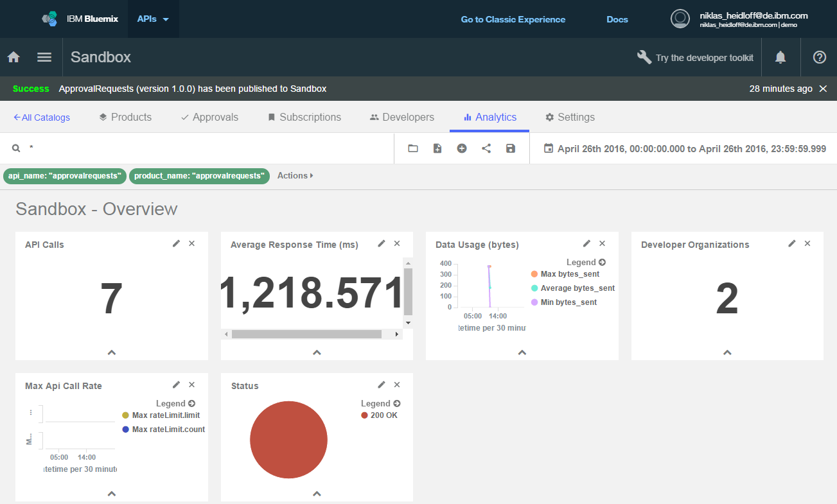Open the date range picker text
Viewport: 837px width, 504px height.
click(x=692, y=148)
